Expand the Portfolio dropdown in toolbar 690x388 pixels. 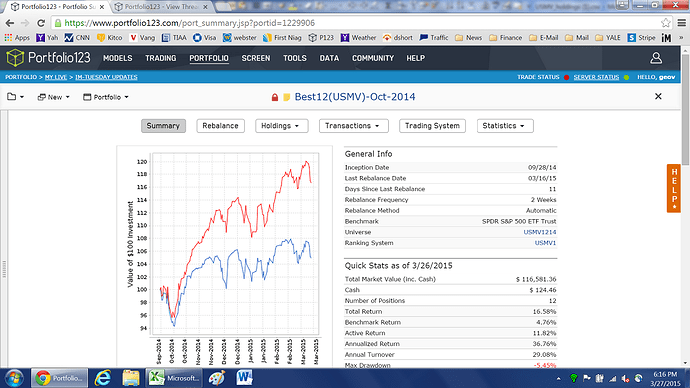pos(106,97)
